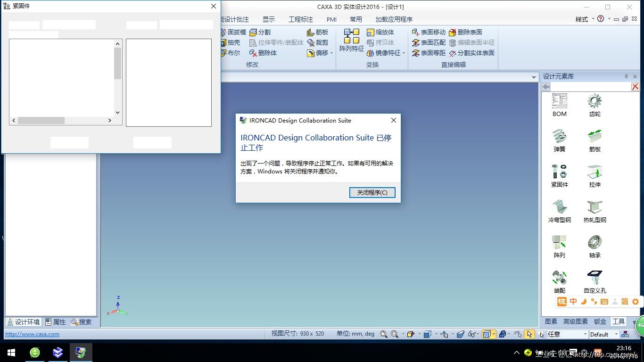Click the Windows Start button
Image resolution: width=644 pixels, height=362 pixels.
(11, 353)
